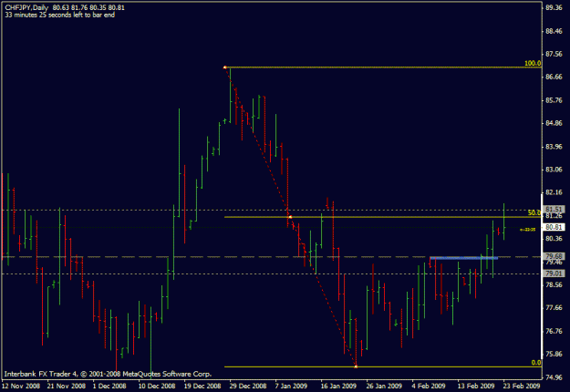This screenshot has width=570, height=392.
Task: Click the Fibonacci '50.0' level label
Action: click(x=534, y=213)
